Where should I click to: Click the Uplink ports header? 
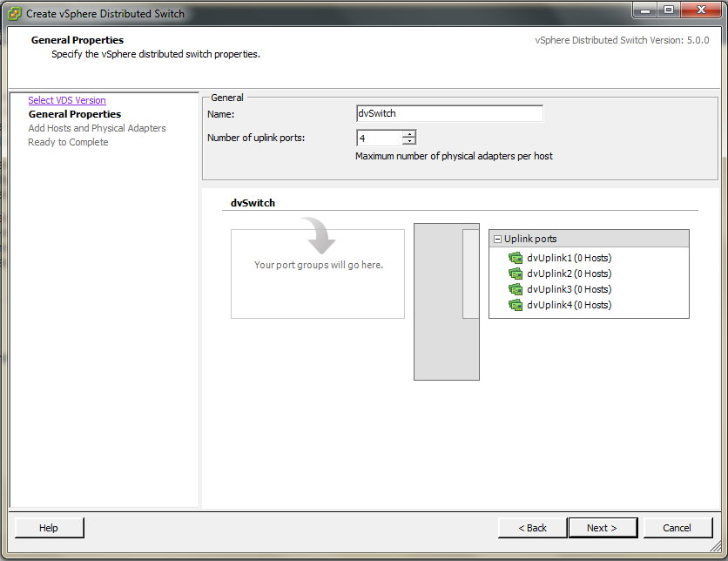533,238
